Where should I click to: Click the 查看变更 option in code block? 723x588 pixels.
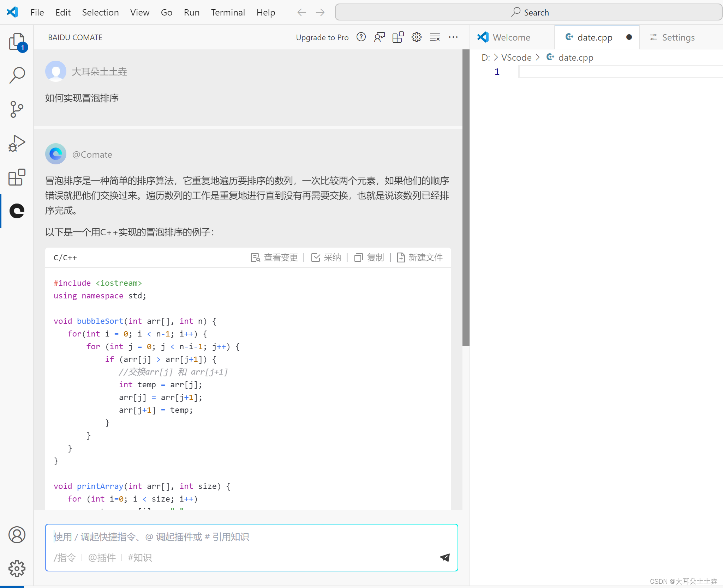tap(274, 257)
